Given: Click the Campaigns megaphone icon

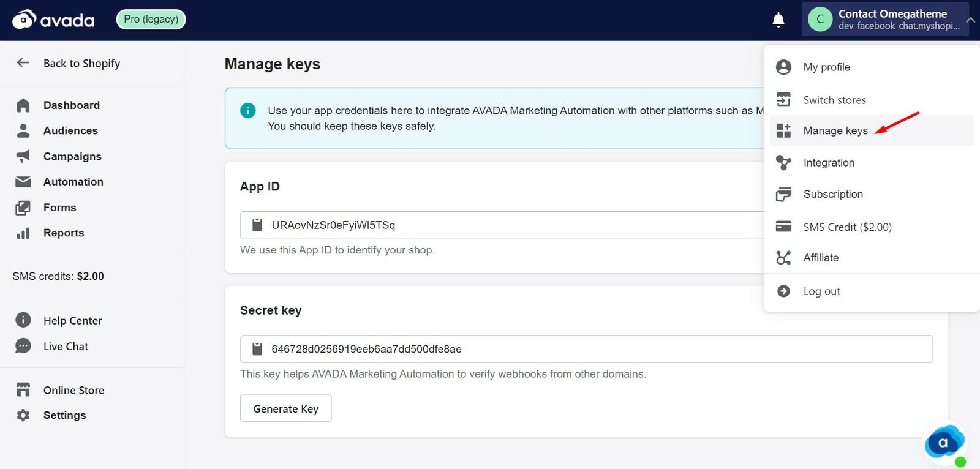Looking at the screenshot, I should (23, 156).
